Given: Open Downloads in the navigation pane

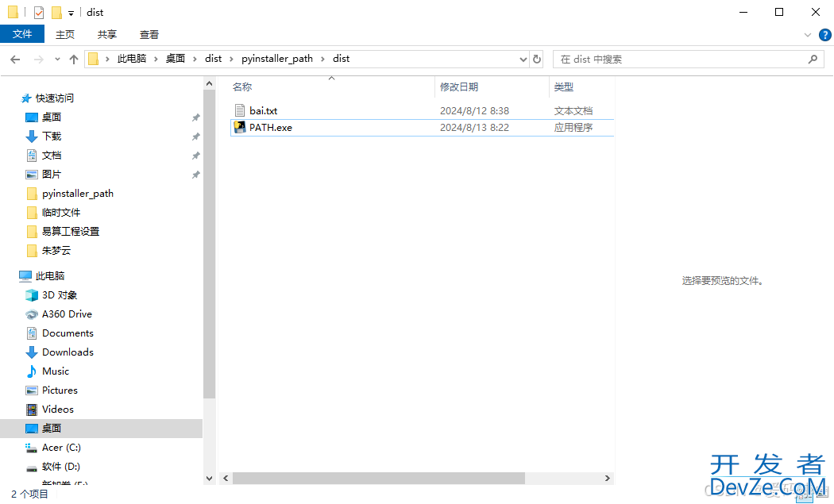Looking at the screenshot, I should 68,352.
